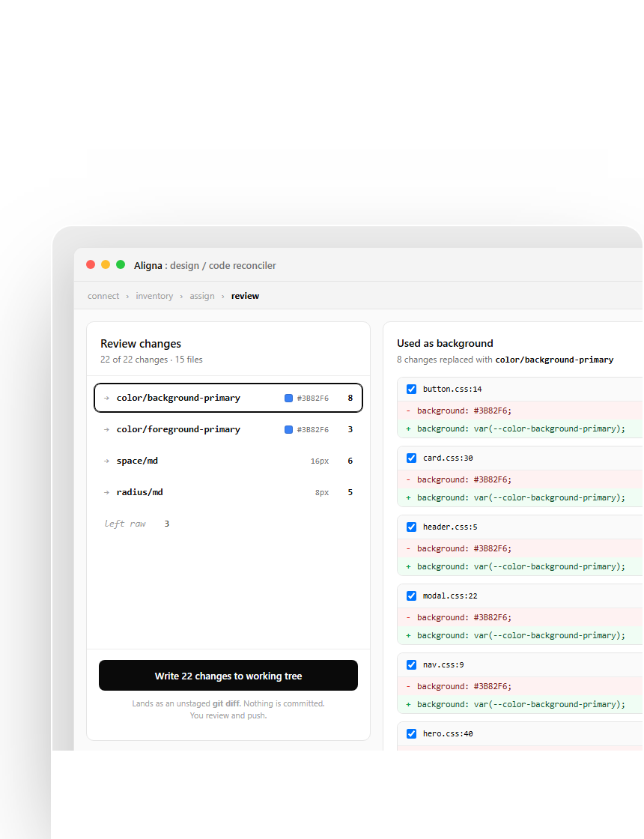
Task: Click the color/background-primary blue swatch
Action: (288, 398)
